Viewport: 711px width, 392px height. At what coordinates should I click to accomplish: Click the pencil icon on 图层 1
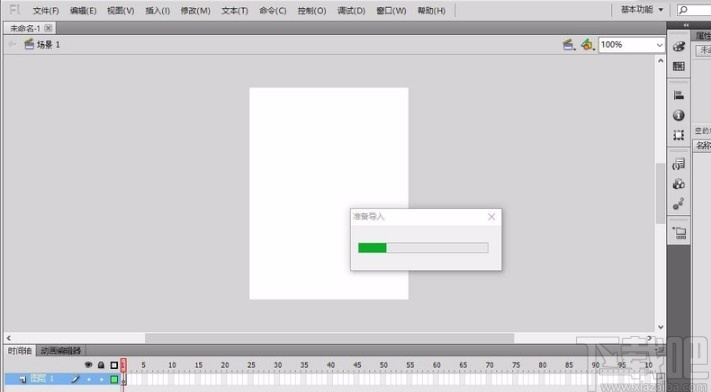coord(75,379)
